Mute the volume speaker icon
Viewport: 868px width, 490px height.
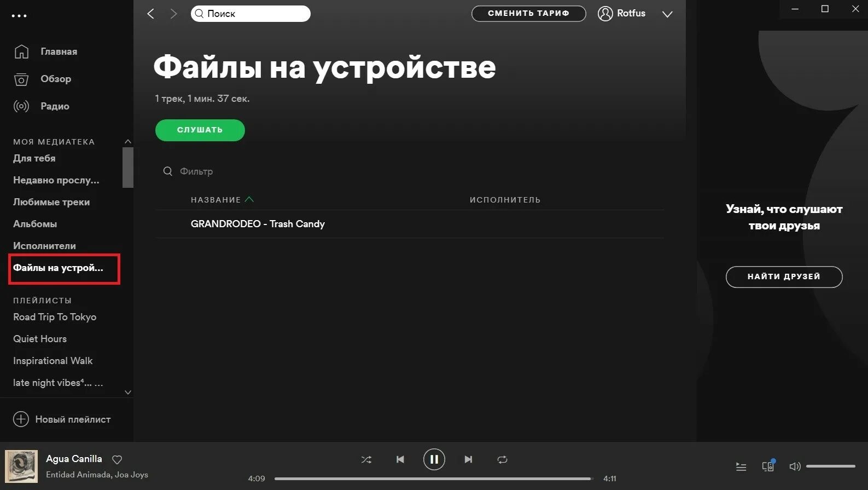(795, 466)
